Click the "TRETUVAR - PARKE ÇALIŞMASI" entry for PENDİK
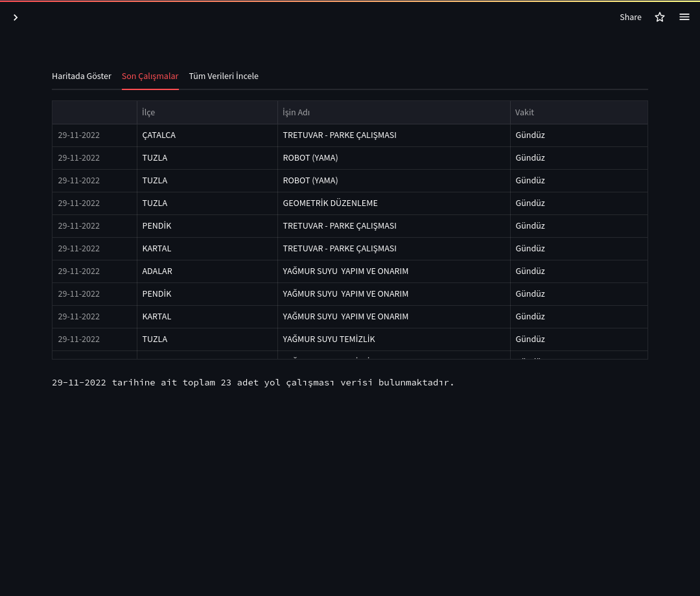 coord(340,225)
